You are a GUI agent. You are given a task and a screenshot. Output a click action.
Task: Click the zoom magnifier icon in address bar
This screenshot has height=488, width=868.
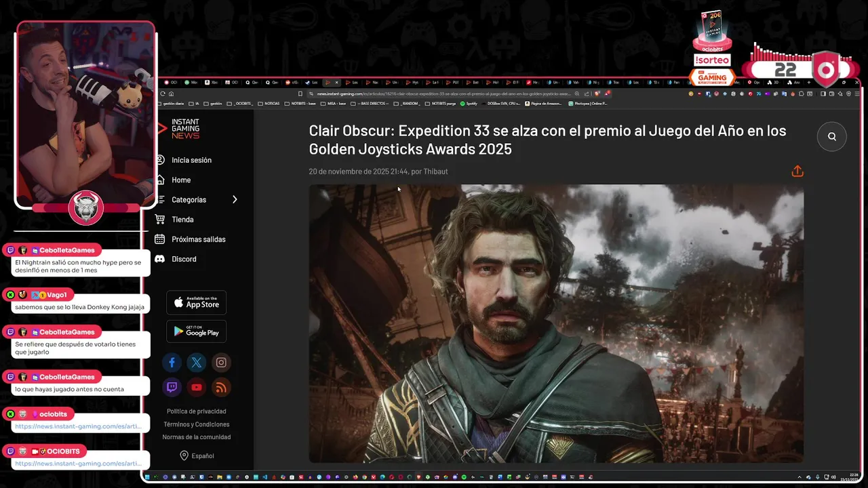577,94
